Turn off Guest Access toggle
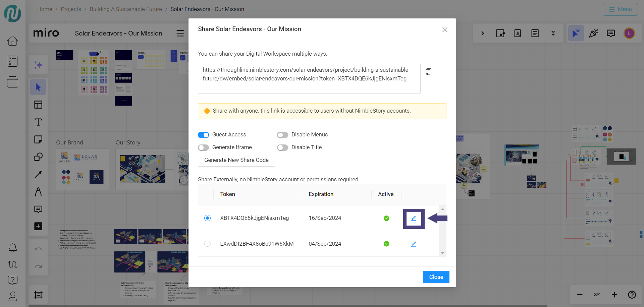Screen dimensions: 644x307 coord(203,135)
